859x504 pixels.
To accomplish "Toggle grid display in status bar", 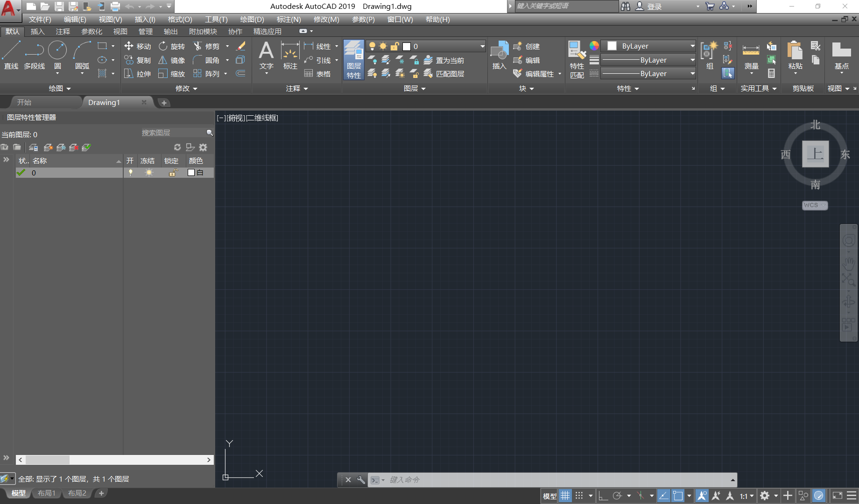I will pyautogui.click(x=565, y=496).
